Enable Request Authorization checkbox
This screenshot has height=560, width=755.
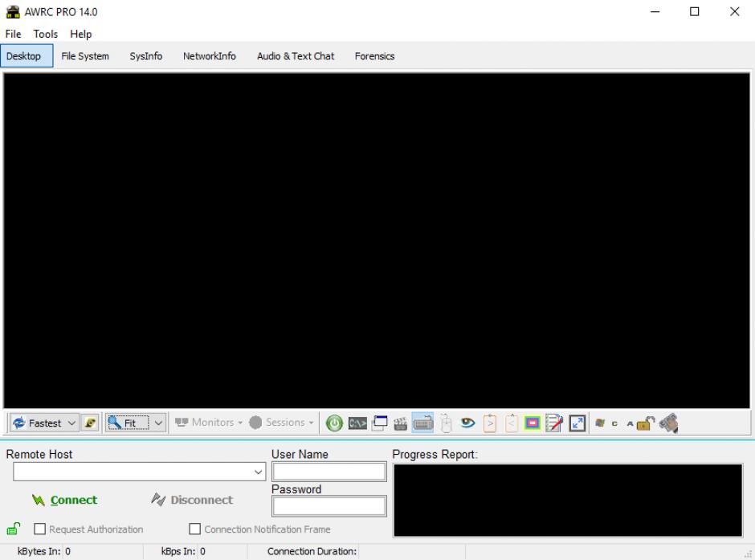pyautogui.click(x=40, y=529)
